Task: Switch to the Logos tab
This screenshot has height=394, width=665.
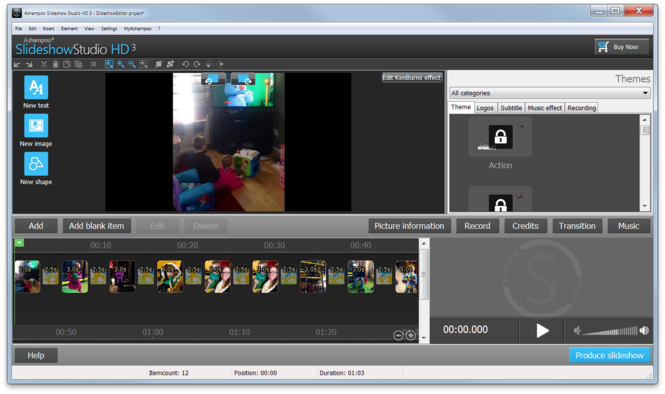Action: click(x=485, y=108)
